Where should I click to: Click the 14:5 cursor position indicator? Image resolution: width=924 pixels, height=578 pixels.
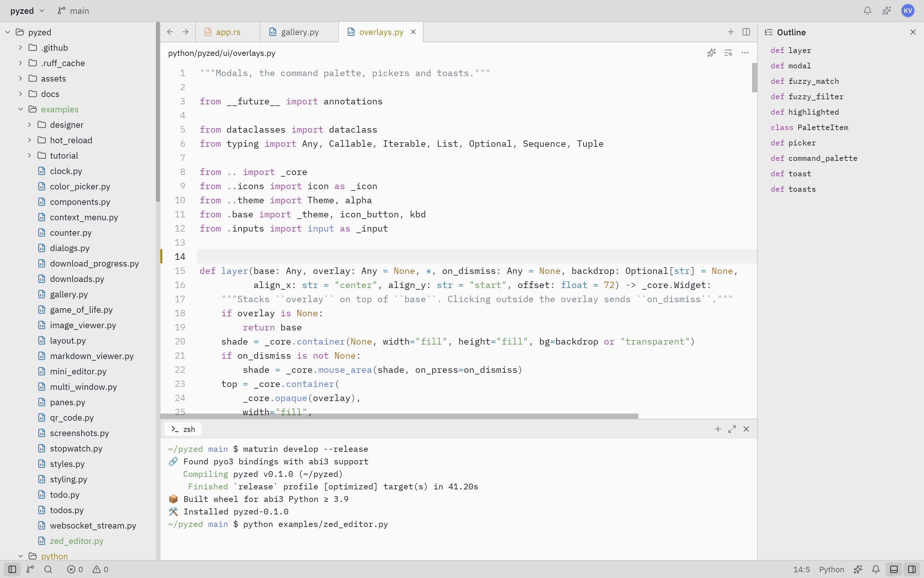coord(801,569)
